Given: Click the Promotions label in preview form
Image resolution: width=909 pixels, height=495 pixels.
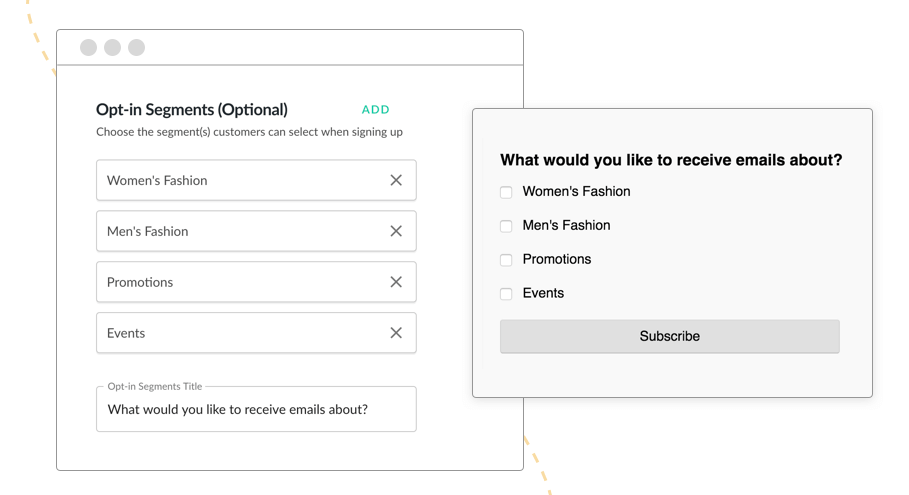Looking at the screenshot, I should click(557, 259).
